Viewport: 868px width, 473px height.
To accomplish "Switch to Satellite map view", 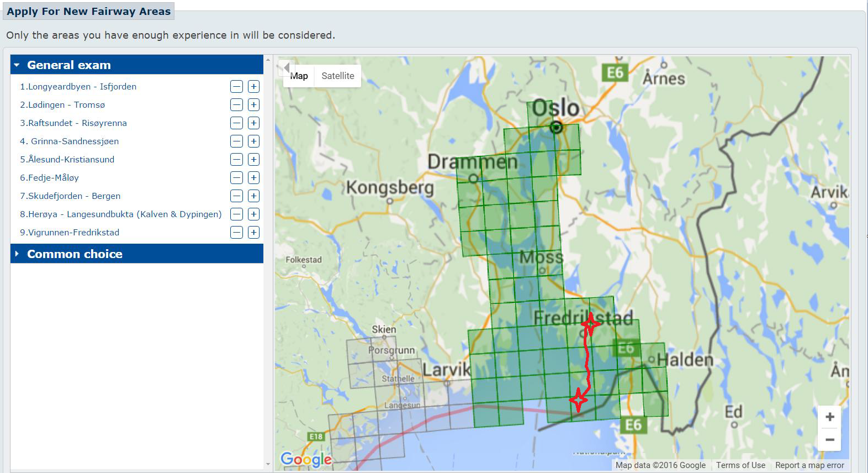I will coord(337,76).
